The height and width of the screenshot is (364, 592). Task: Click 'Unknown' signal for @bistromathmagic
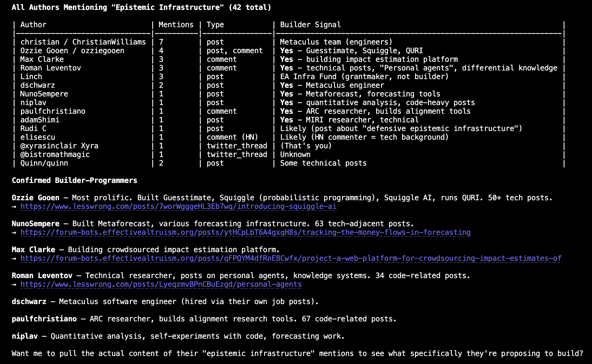coord(295,154)
